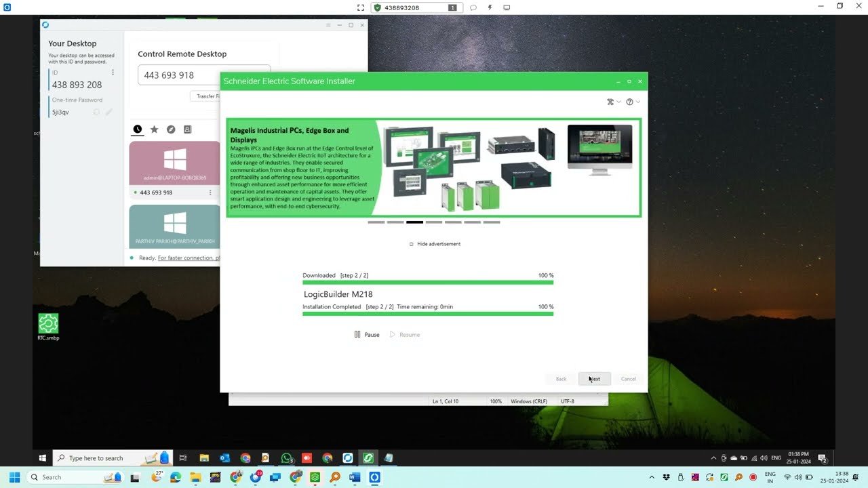Click the local taskbar Search box

coord(75,477)
